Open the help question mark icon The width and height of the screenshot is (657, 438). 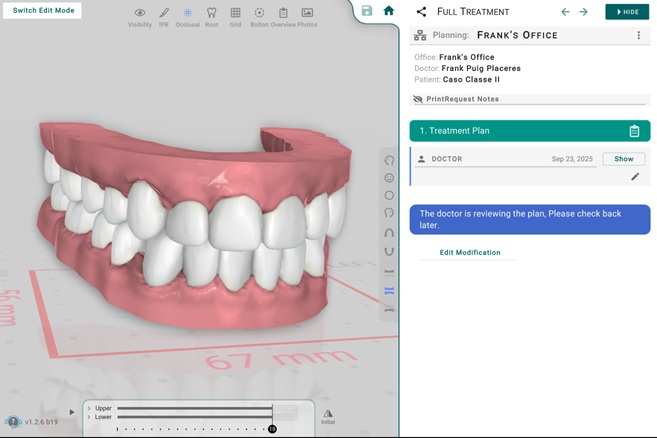13,422
